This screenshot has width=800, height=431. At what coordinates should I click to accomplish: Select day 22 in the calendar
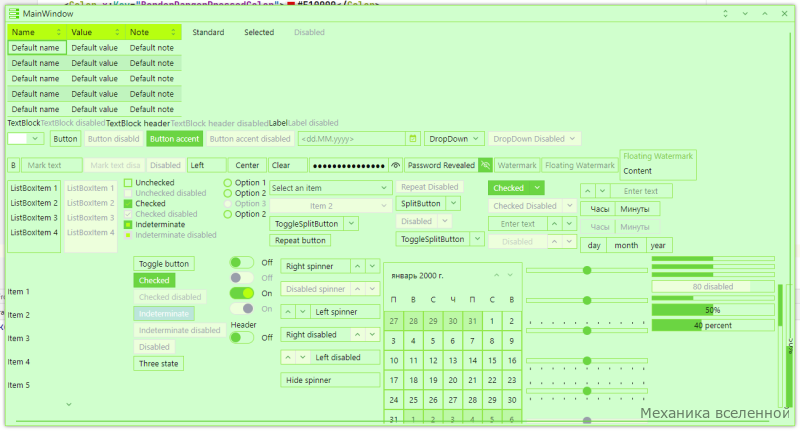coord(492,381)
